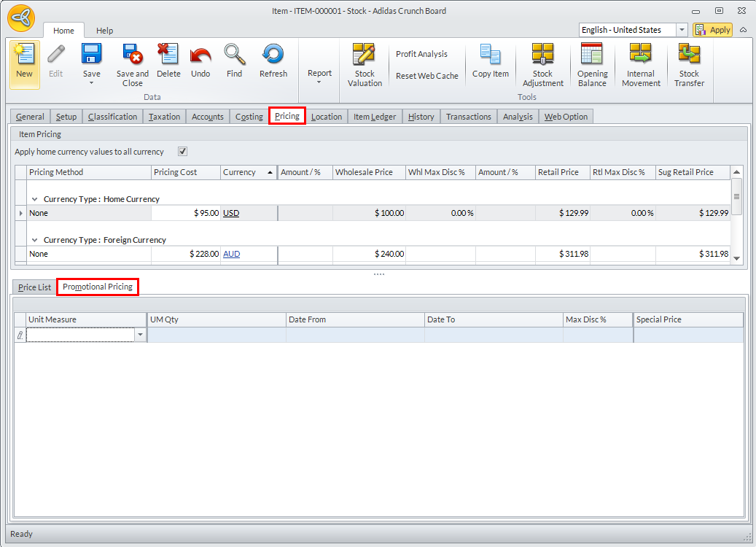The height and width of the screenshot is (547, 756).
Task: Uncheck Apply home currency values checkbox
Action: pyautogui.click(x=183, y=152)
